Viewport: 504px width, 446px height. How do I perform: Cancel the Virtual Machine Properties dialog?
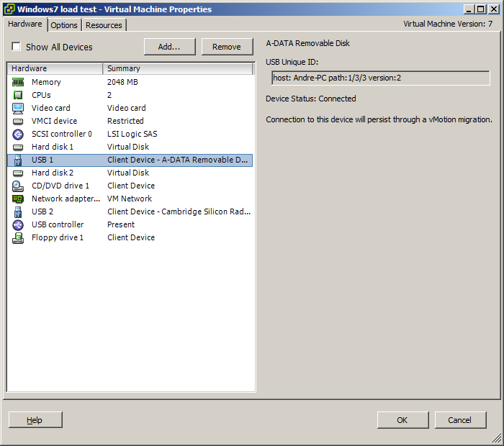tap(460, 420)
